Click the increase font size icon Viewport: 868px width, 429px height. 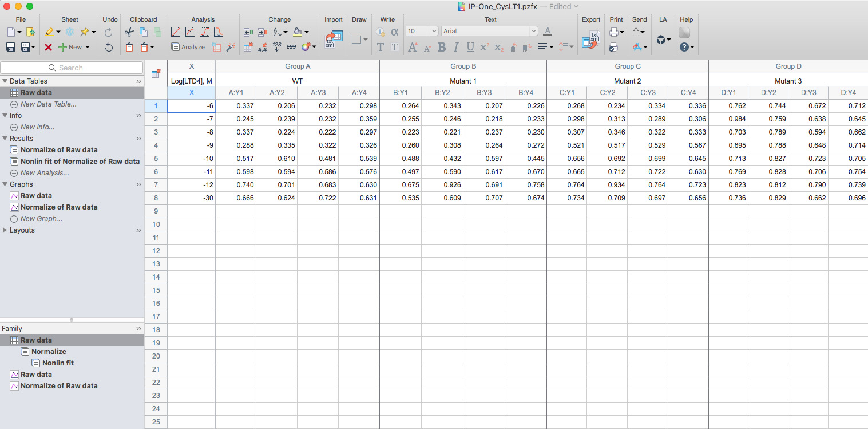click(x=413, y=47)
